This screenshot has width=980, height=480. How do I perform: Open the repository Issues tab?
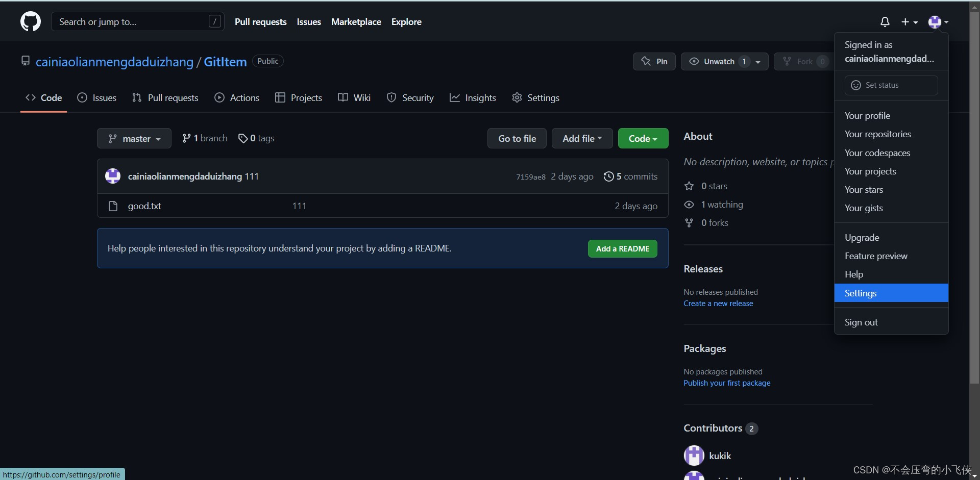96,98
